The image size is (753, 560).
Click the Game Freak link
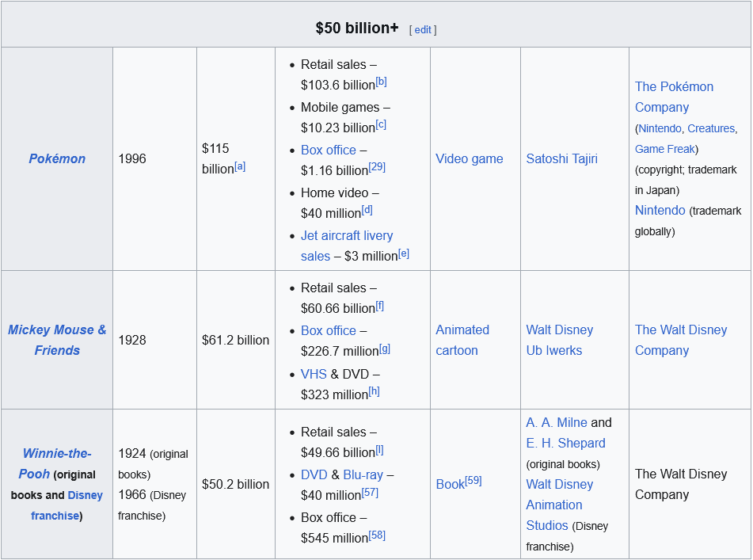664,149
